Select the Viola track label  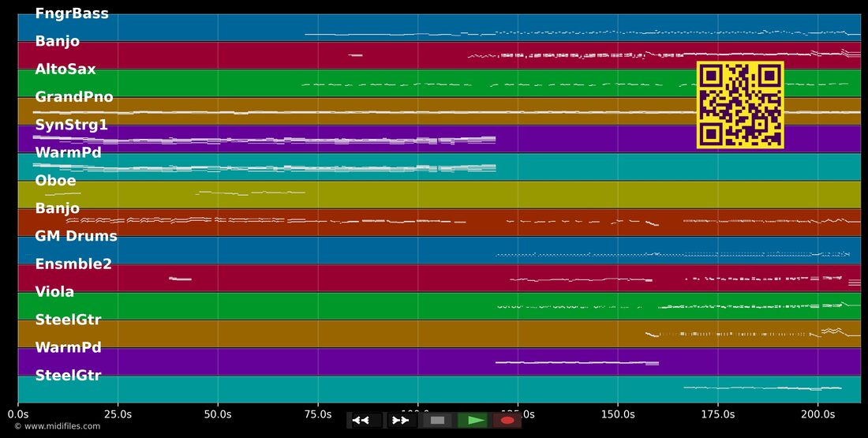(x=54, y=292)
